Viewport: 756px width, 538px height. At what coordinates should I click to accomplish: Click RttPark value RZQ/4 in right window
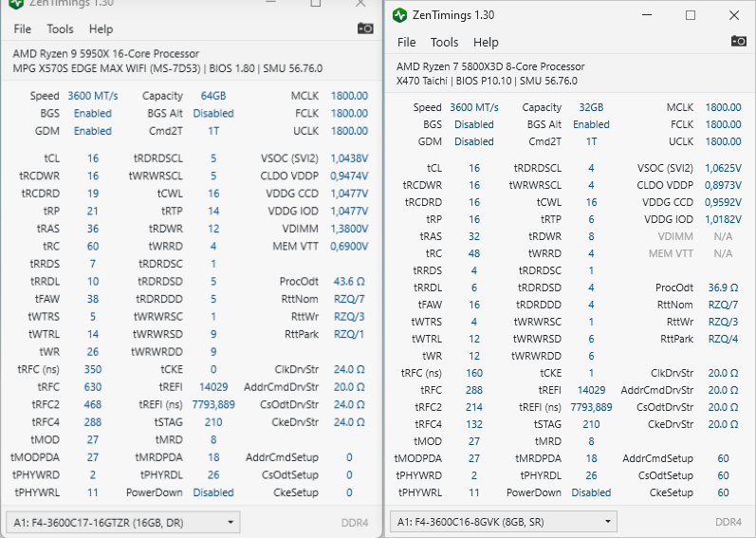pyautogui.click(x=723, y=339)
